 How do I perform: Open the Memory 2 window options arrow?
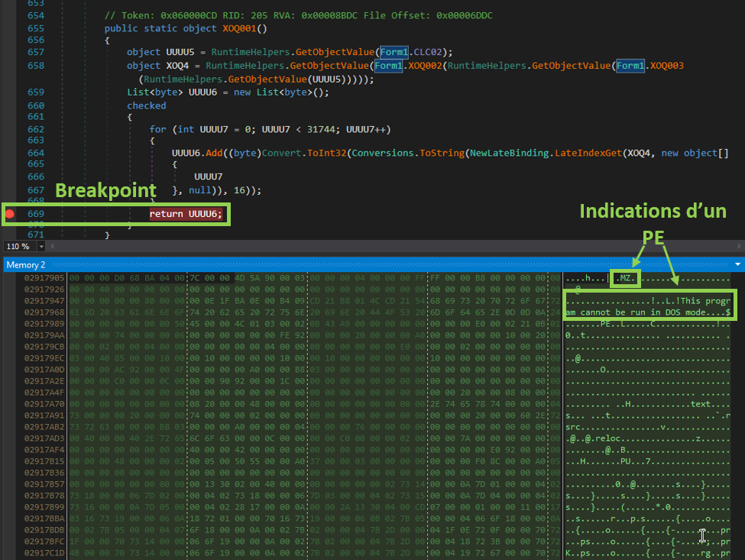738,264
